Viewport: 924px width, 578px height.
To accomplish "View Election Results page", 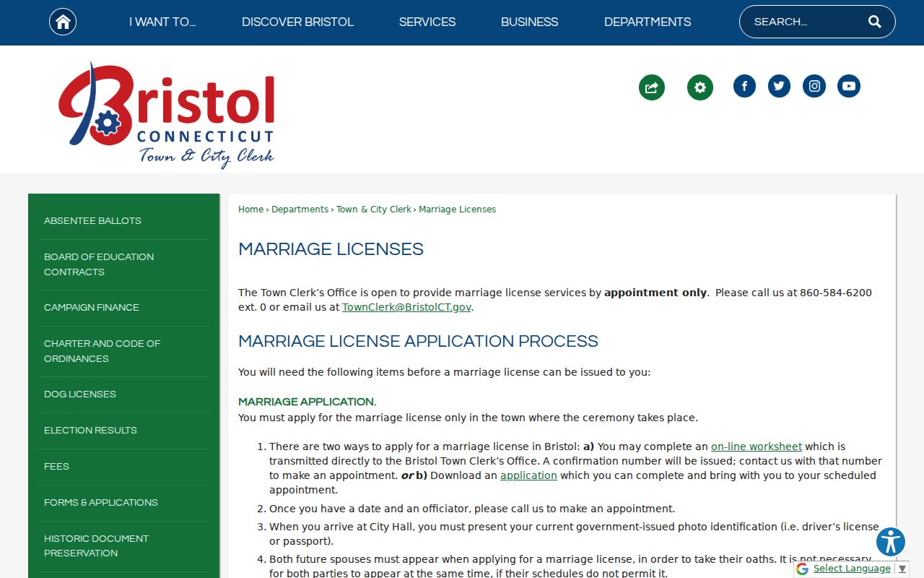I will click(123, 431).
